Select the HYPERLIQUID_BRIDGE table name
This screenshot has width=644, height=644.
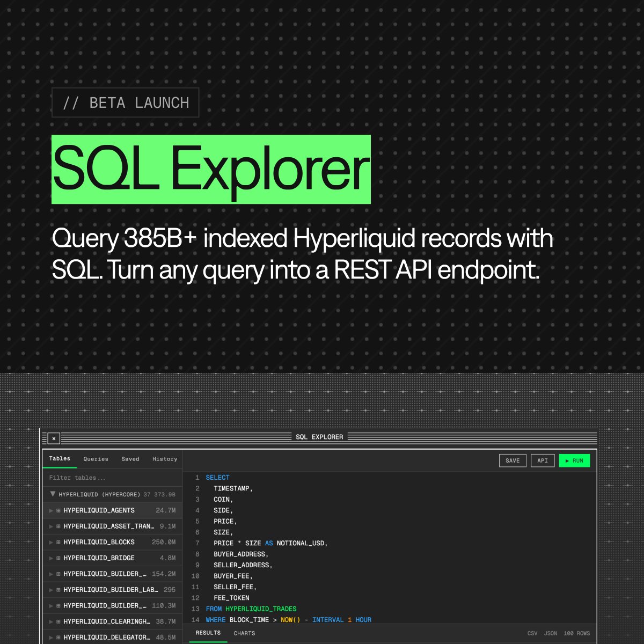tap(99, 558)
